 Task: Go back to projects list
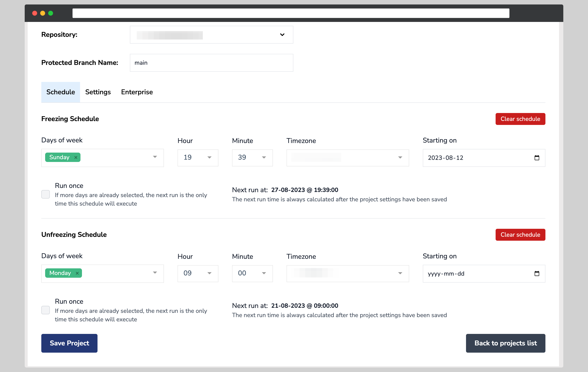[x=505, y=343]
